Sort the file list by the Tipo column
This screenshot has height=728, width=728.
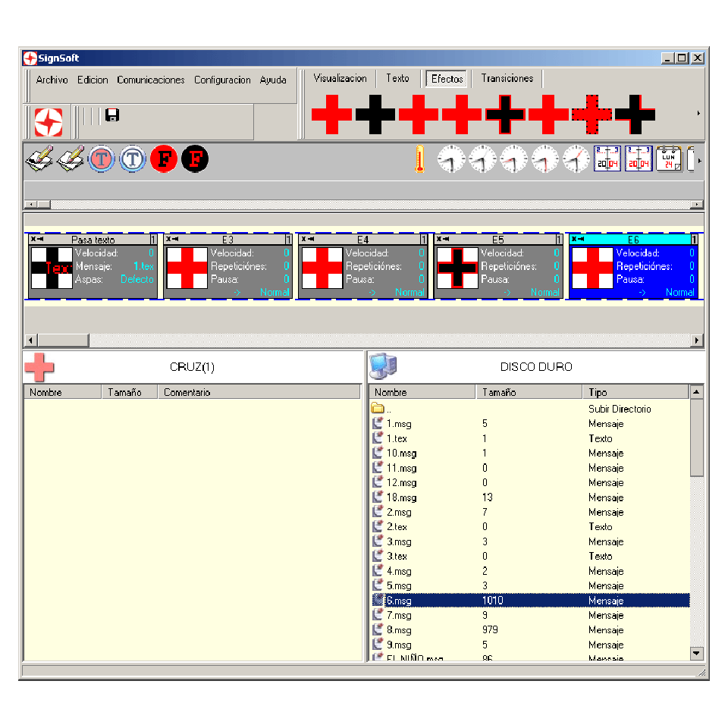coord(635,392)
